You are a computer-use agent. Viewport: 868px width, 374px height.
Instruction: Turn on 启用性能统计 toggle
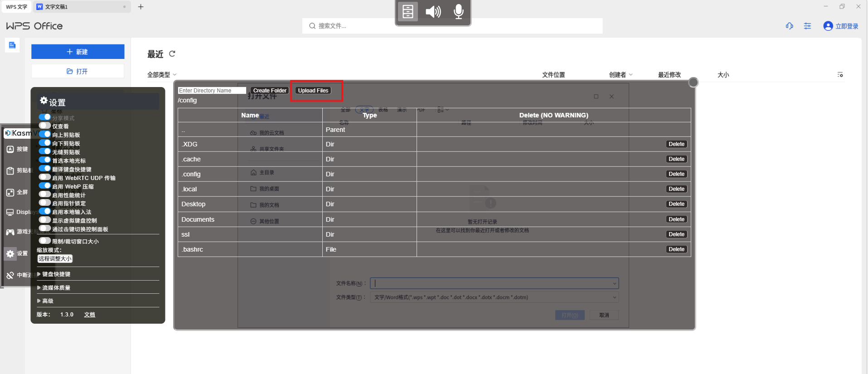(45, 194)
